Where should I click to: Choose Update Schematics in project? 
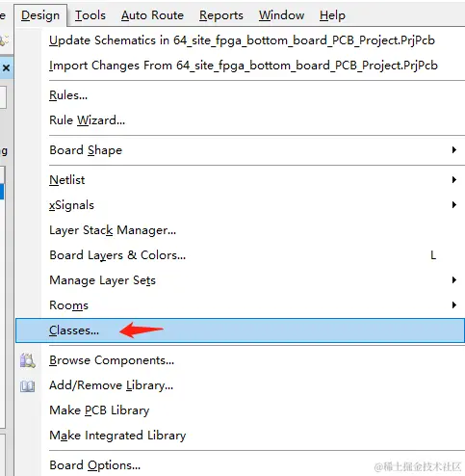point(242,40)
